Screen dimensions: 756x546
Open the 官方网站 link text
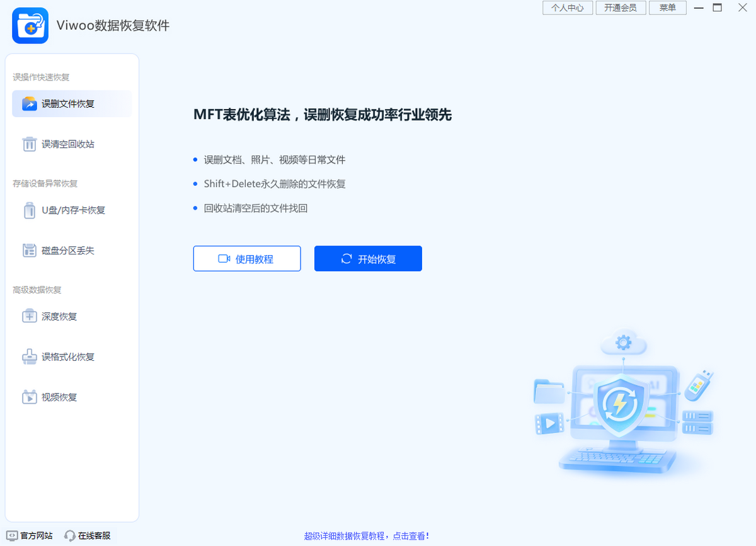point(37,536)
